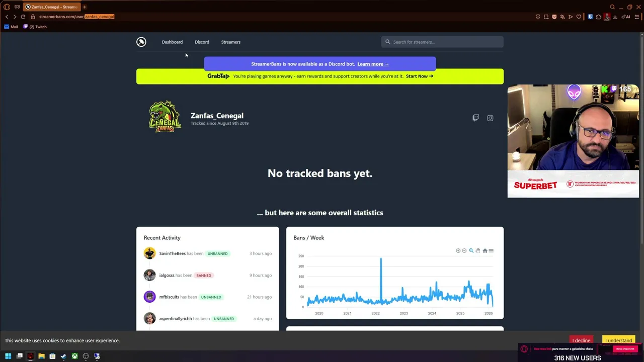Image resolution: width=644 pixels, height=362 pixels.
Task: Open ialgosss in Recent Activity
Action: pyautogui.click(x=167, y=275)
